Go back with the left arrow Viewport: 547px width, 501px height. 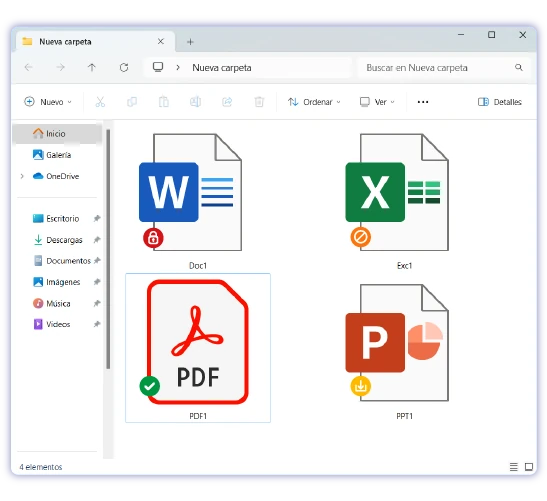point(29,67)
